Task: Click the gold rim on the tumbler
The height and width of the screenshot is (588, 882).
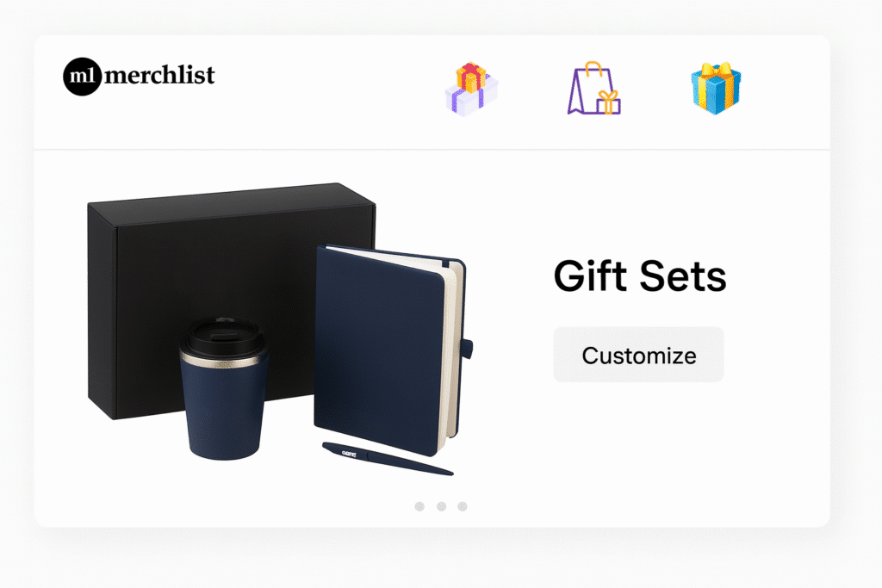Action: (224, 359)
